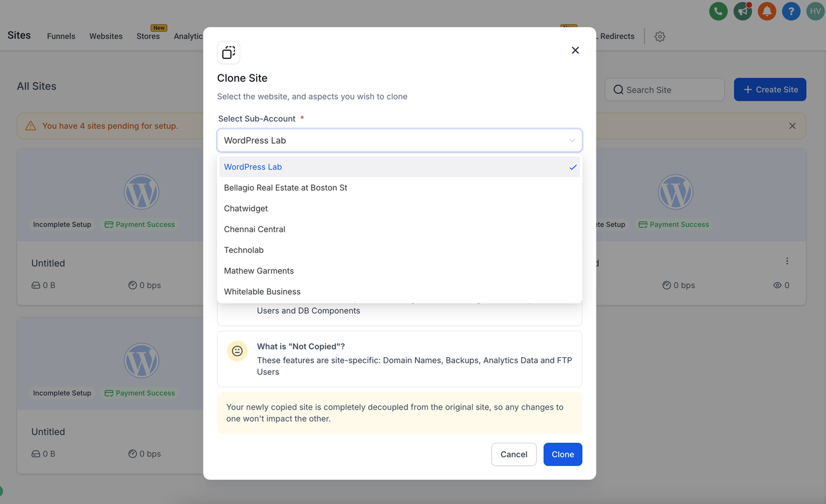Click the top-left WordPress site thumbnail
826x504 pixels.
point(142,192)
